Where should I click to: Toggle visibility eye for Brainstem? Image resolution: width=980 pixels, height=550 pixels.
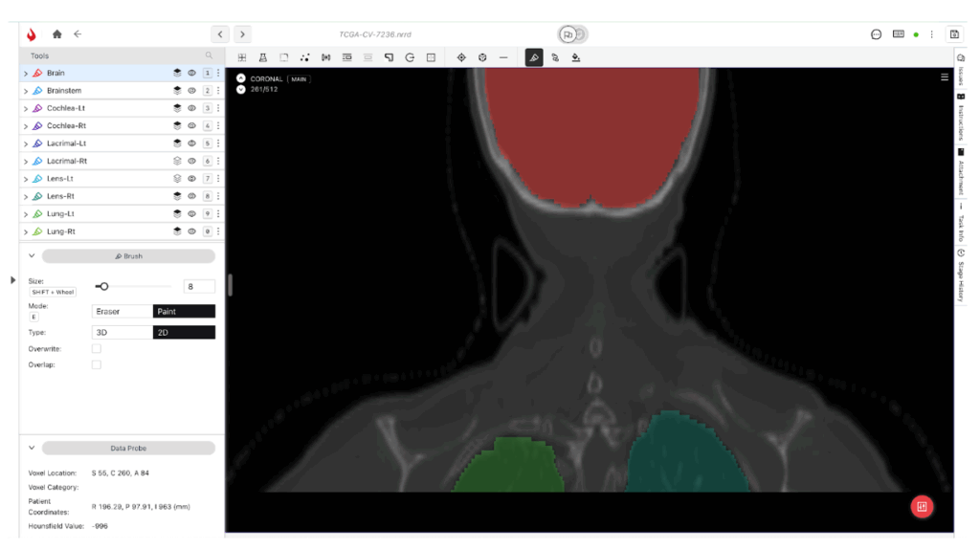coord(191,91)
